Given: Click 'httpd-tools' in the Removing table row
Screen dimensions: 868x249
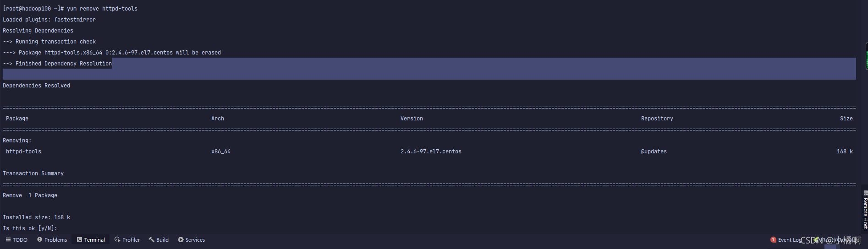Looking at the screenshot, I should [x=23, y=152].
